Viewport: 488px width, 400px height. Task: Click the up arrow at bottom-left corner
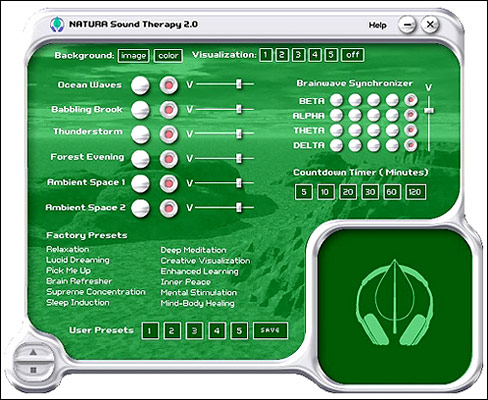coord(33,352)
